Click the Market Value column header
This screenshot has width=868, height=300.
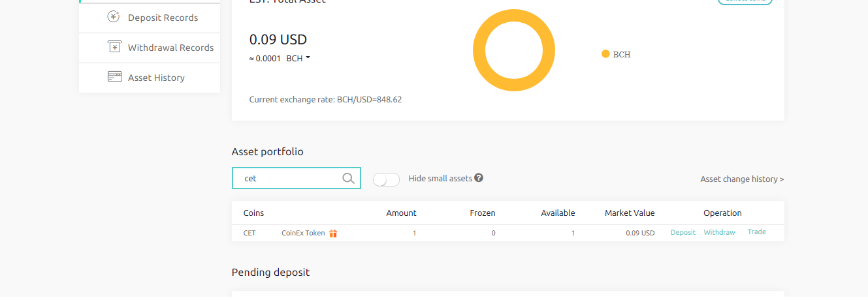(630, 213)
